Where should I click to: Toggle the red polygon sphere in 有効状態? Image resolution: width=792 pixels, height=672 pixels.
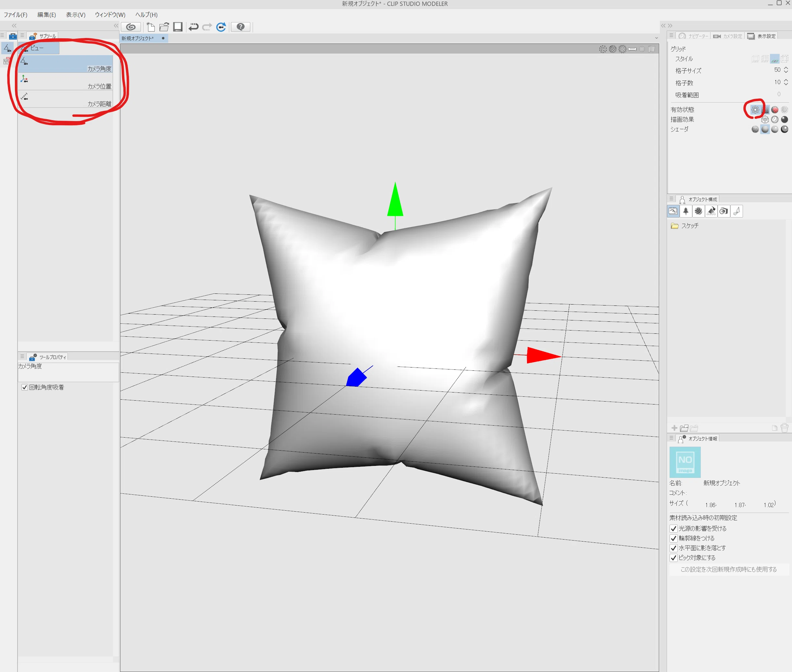click(x=774, y=110)
